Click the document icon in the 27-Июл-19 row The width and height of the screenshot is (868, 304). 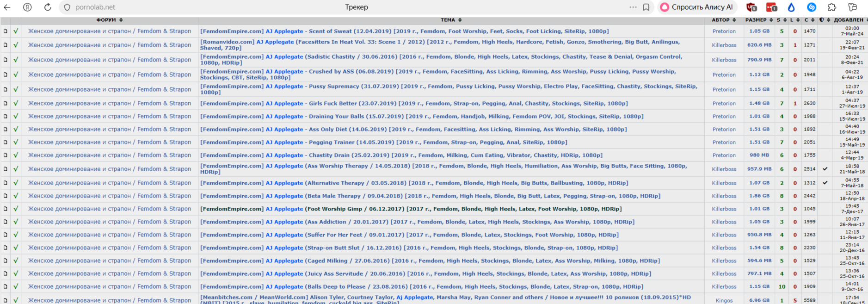point(5,103)
